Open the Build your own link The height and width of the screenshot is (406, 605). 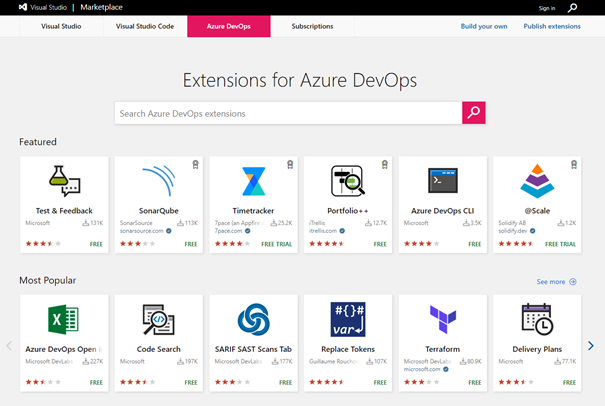click(x=484, y=26)
